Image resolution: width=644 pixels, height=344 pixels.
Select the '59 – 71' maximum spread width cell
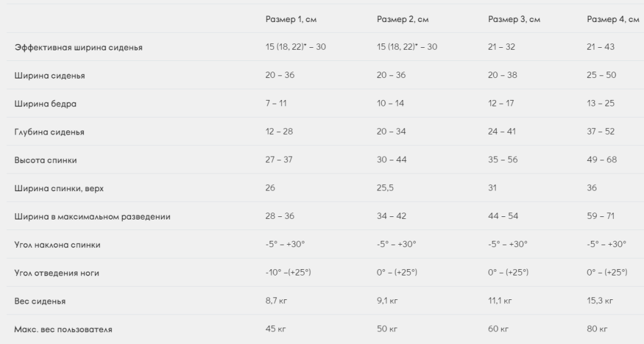601,216
